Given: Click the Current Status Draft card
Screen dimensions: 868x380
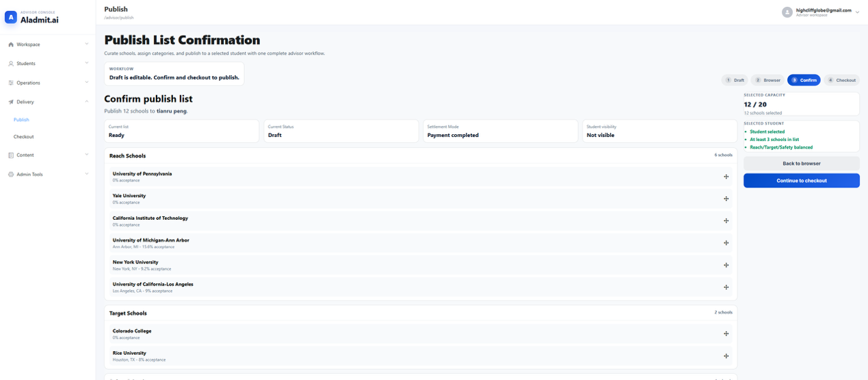Looking at the screenshot, I should tap(341, 131).
